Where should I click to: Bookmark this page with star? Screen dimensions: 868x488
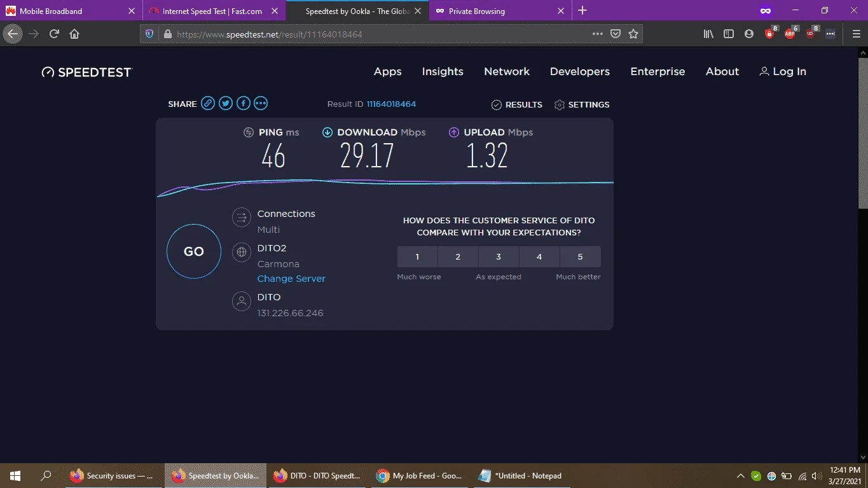point(633,34)
